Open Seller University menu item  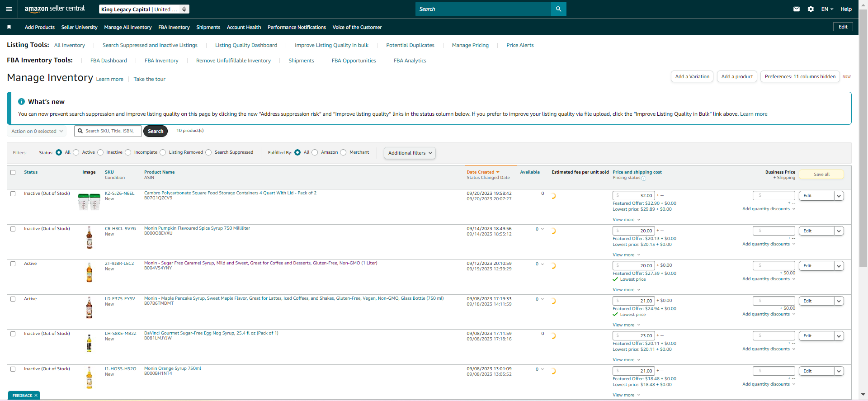coord(79,27)
